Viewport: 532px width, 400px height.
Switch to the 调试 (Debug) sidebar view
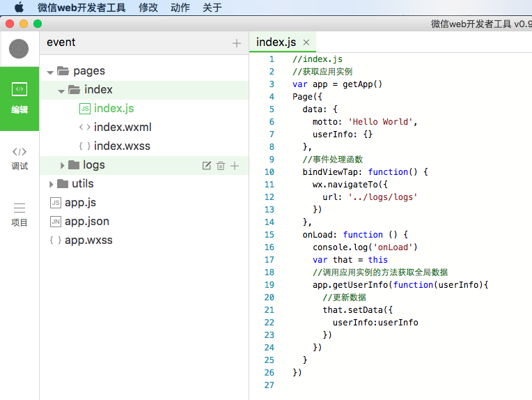(x=19, y=159)
